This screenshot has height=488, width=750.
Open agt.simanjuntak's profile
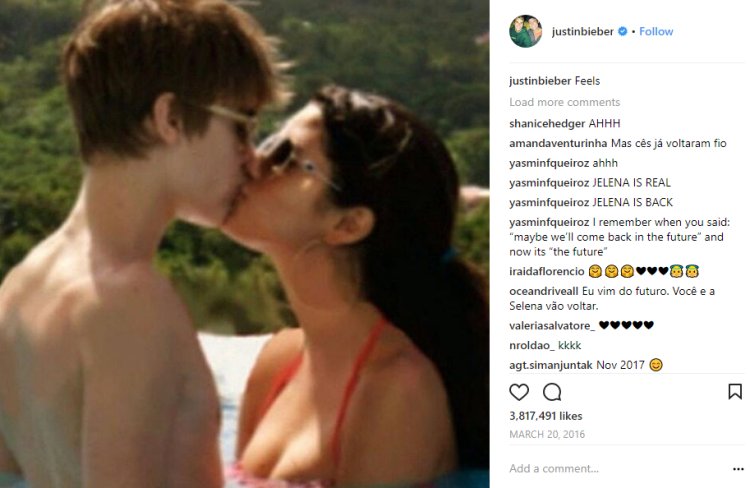551,365
